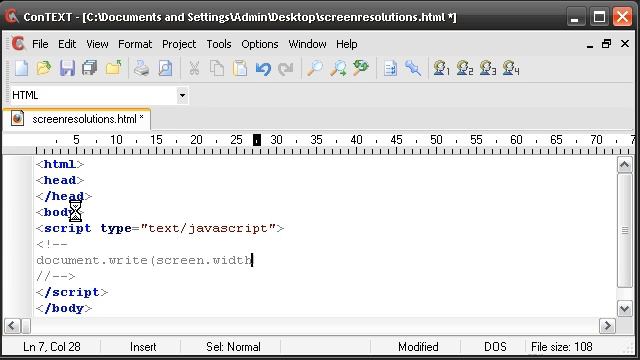Open the Tools menu
Viewport: 640px width, 360px height.
(219, 44)
